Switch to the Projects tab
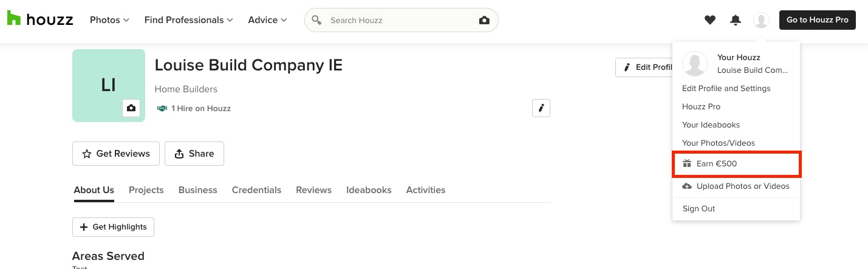 pyautogui.click(x=146, y=190)
